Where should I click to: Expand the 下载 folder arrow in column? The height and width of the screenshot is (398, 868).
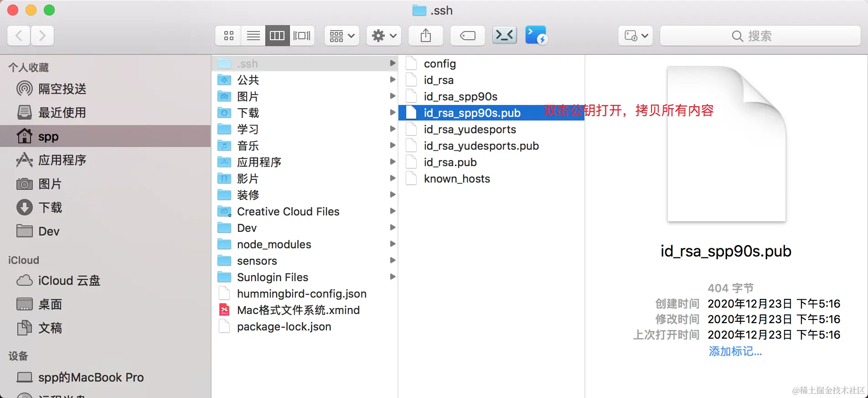pos(392,112)
